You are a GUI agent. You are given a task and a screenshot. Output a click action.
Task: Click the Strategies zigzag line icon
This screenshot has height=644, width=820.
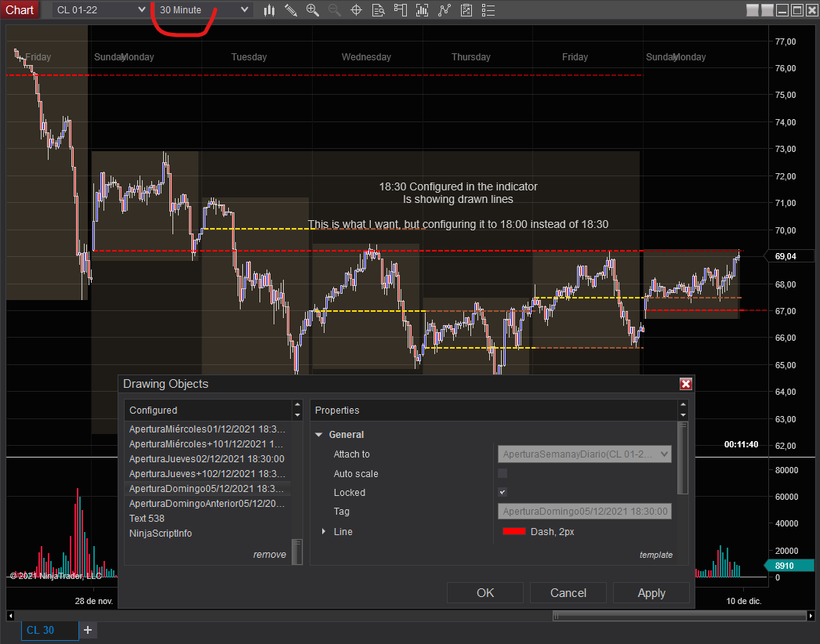pyautogui.click(x=444, y=10)
